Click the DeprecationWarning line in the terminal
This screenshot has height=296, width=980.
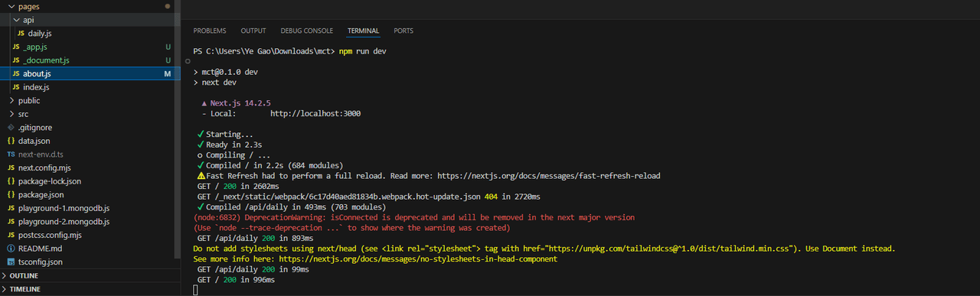click(x=414, y=217)
